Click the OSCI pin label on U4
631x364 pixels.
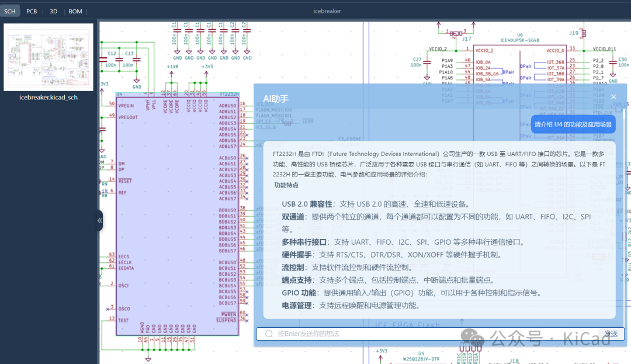pyautogui.click(x=123, y=286)
